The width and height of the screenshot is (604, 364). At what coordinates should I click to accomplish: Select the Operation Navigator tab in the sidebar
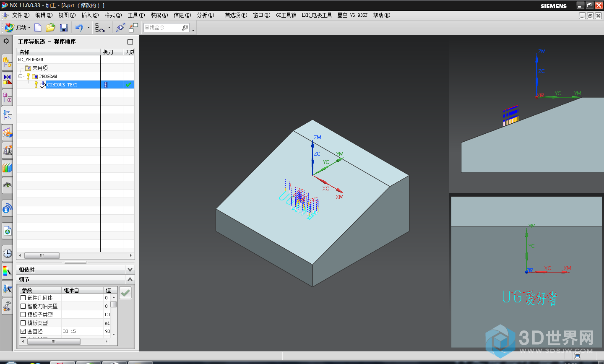(x=7, y=115)
